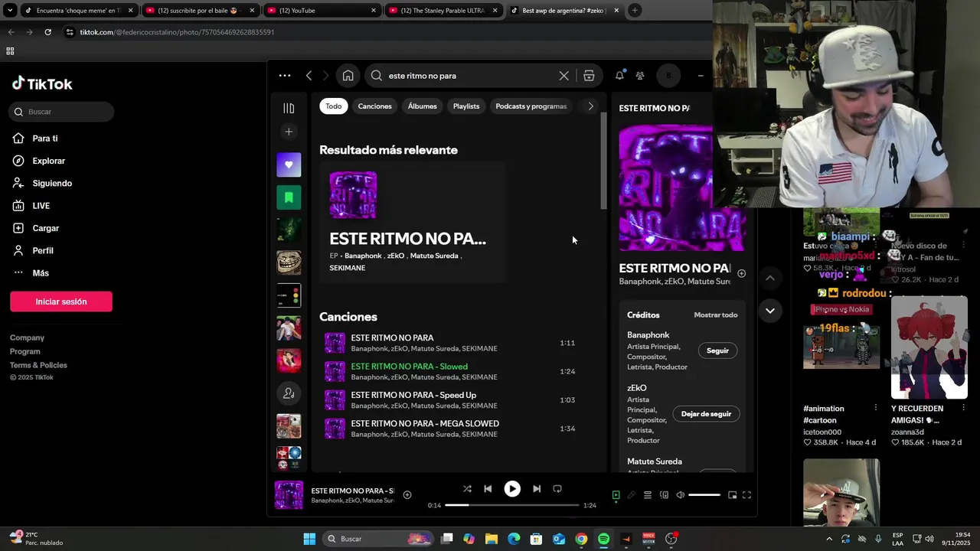Clear the Spotify search field

pos(563,76)
